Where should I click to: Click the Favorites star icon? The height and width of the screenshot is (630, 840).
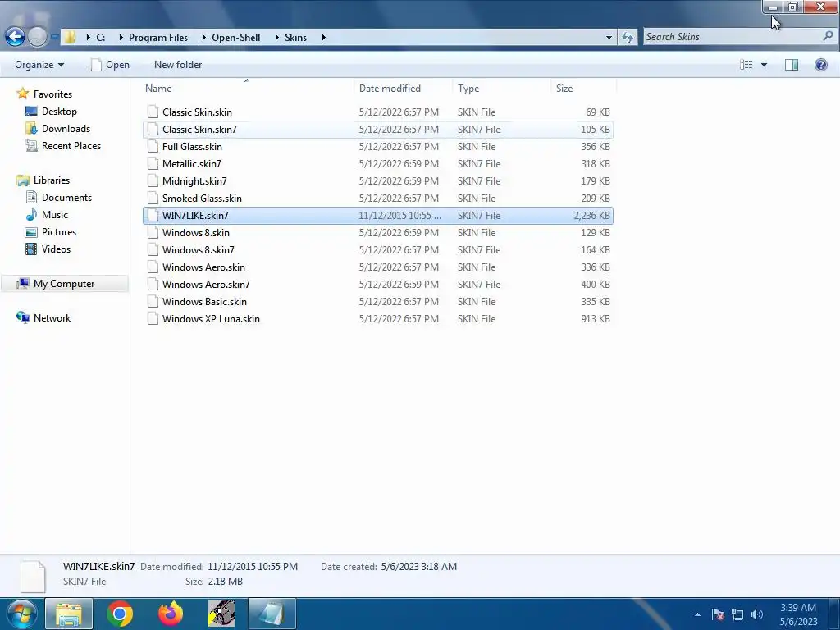click(x=22, y=94)
